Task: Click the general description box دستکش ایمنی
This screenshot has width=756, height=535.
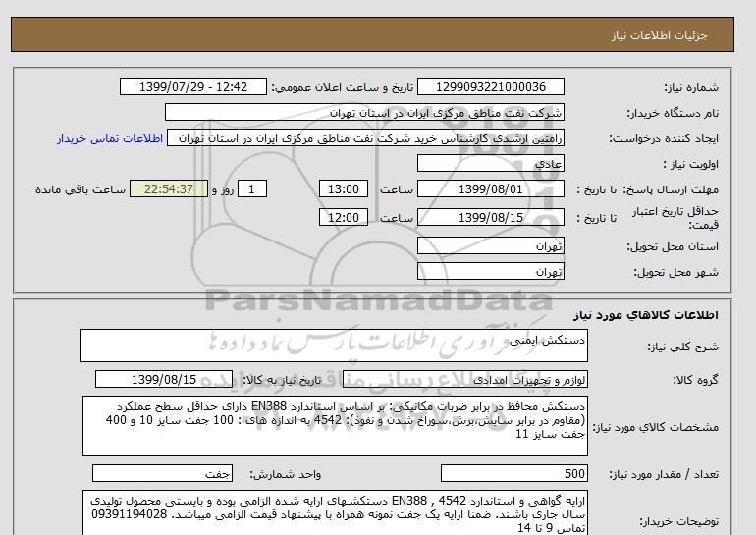Action: tap(334, 347)
